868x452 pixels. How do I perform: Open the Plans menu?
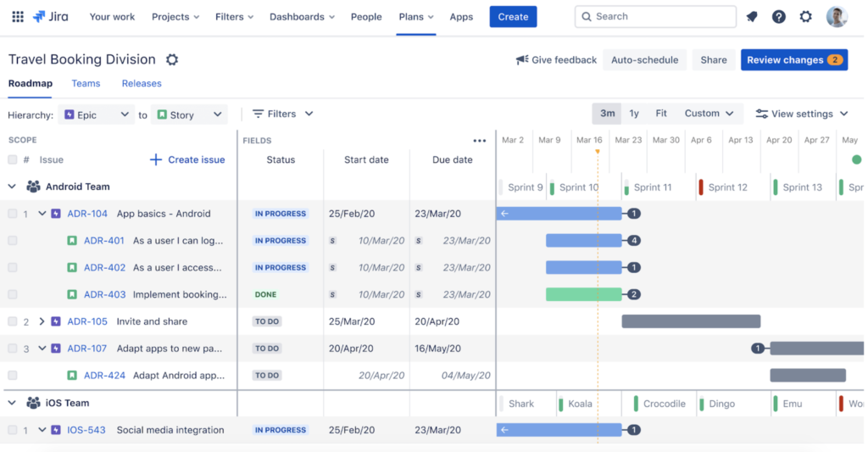coord(416,17)
